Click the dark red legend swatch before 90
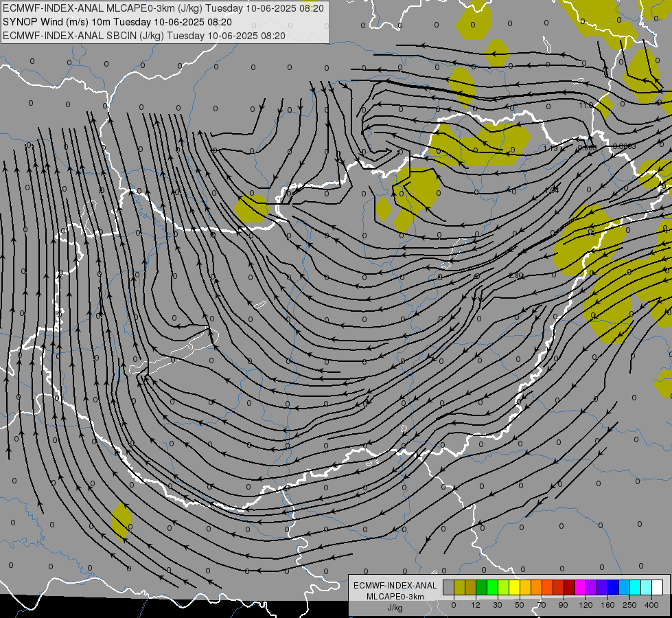672x618 pixels. point(570,587)
